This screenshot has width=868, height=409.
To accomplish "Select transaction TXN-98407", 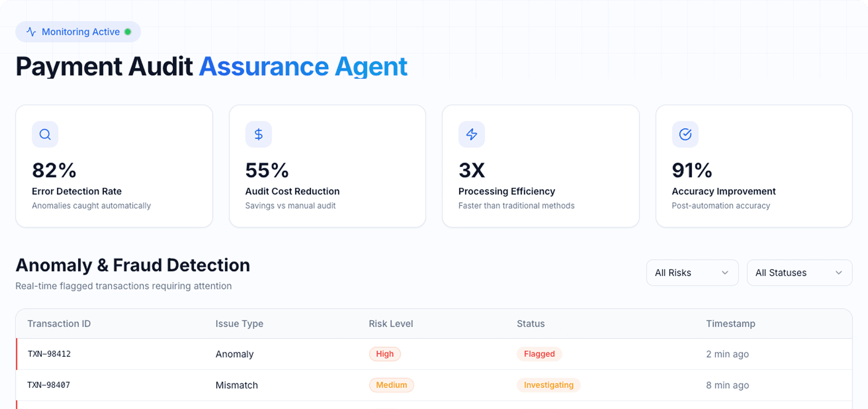I will pyautogui.click(x=49, y=385).
